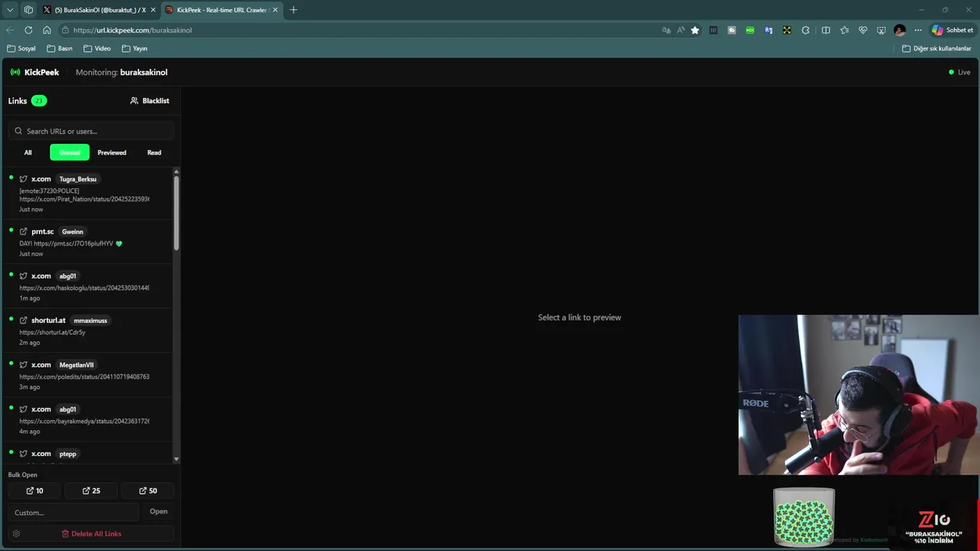This screenshot has width=980, height=551.
Task: Toggle the favorite star for this page
Action: point(695,30)
